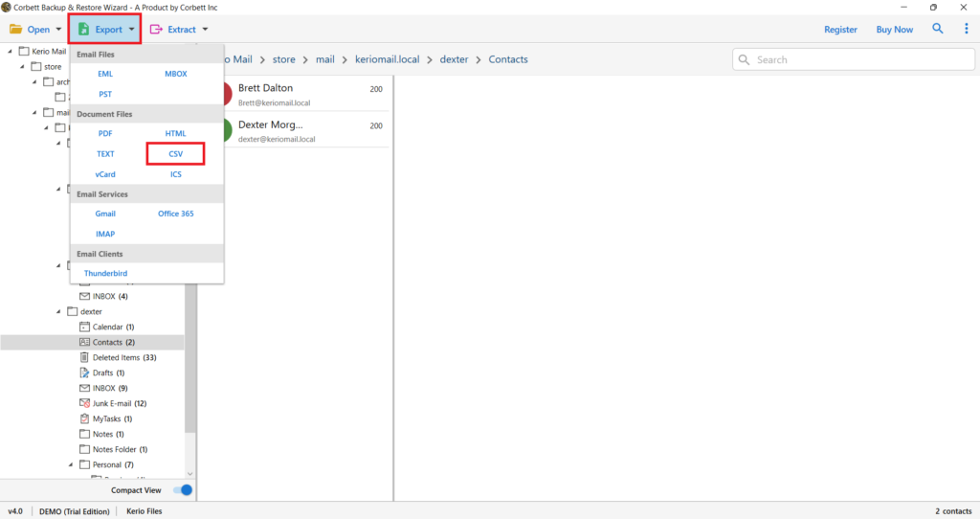This screenshot has width=980, height=519.
Task: Open the Dexter Morg... contact
Action: [x=305, y=130]
